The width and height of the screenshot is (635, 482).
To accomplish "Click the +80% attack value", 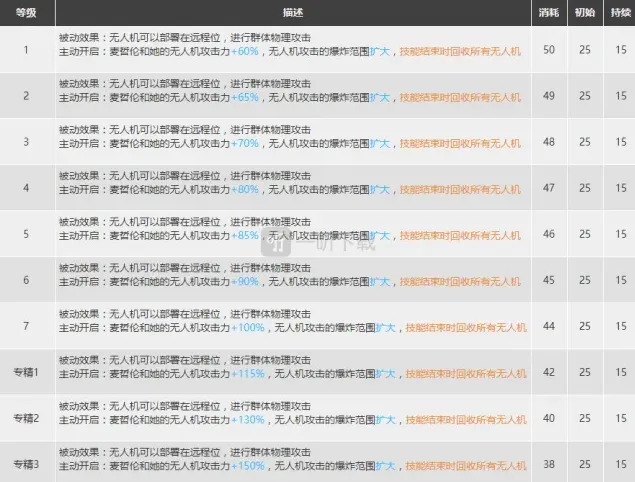I will (245, 190).
